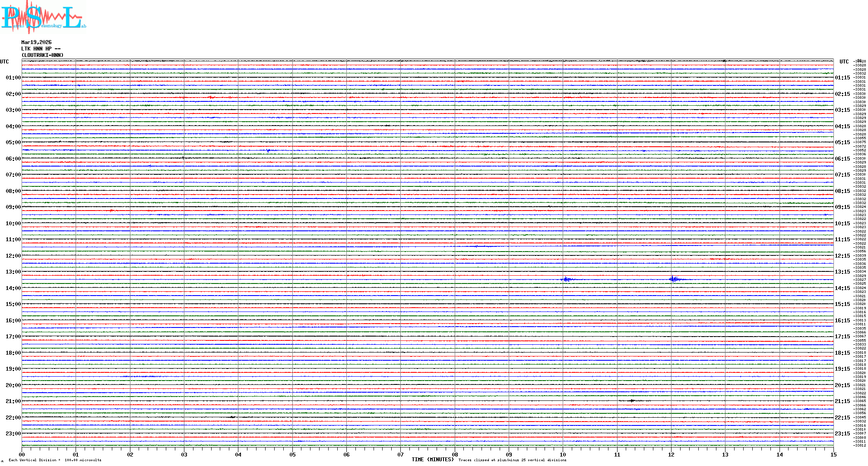Click the 05 minute tick on bottom axis
The width and height of the screenshot is (868, 466).
[292, 454]
